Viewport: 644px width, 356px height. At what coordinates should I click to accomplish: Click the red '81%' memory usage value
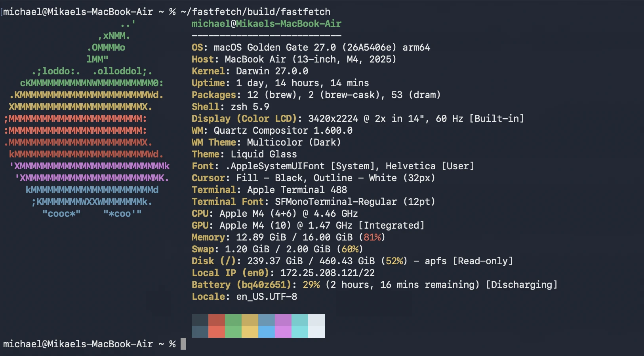point(372,237)
